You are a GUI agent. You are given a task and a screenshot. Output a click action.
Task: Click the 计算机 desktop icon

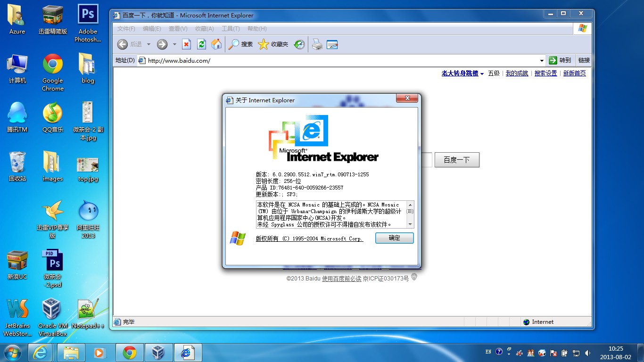17,68
